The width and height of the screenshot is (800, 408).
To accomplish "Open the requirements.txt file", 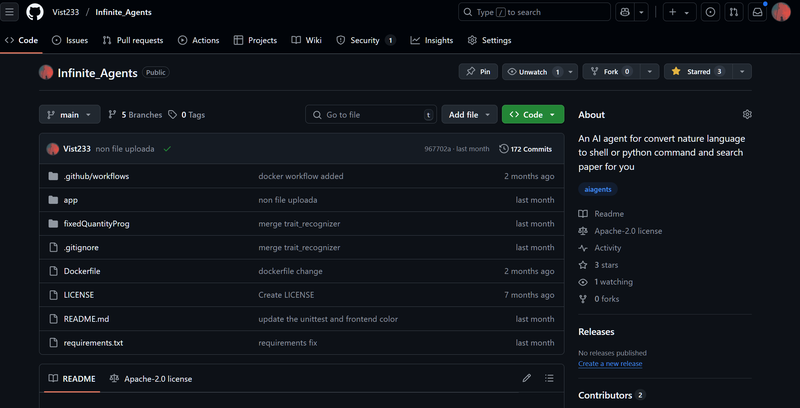I will 93,343.
